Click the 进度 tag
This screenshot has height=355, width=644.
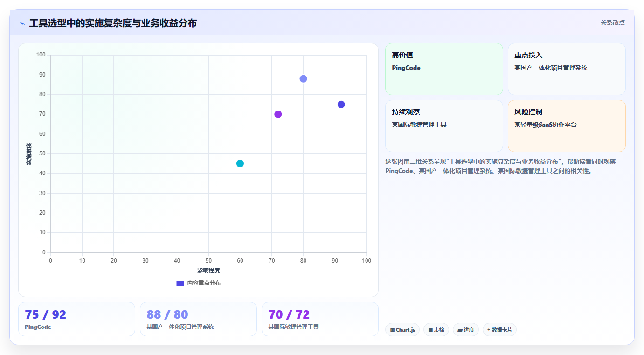click(x=466, y=330)
